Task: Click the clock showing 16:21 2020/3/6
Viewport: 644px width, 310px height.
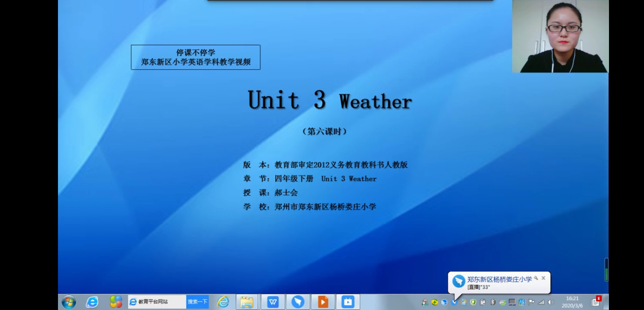Action: (572, 302)
